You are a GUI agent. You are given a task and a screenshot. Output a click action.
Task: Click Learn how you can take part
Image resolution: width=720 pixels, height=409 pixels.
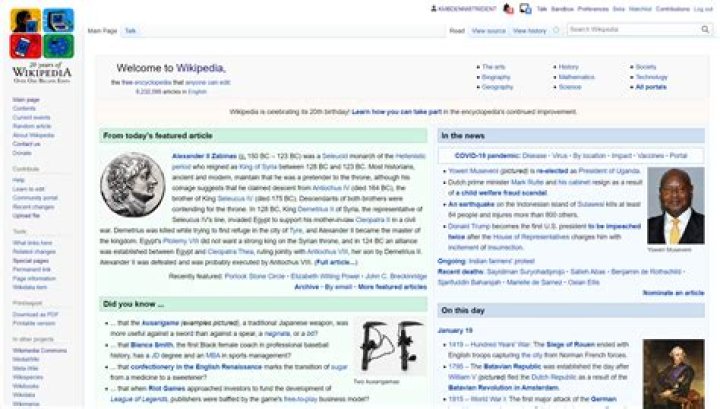click(397, 112)
